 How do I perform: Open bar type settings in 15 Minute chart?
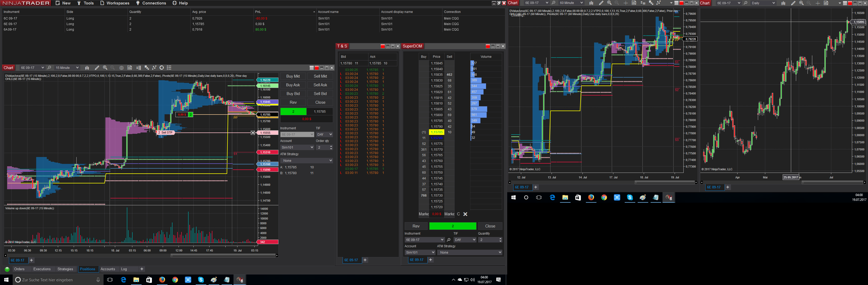coord(87,68)
